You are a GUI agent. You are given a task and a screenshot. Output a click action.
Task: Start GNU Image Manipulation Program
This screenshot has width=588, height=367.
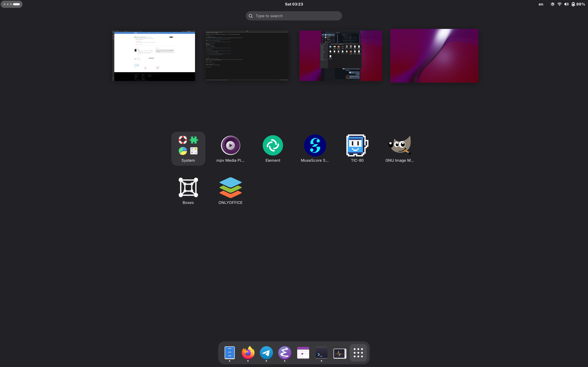pyautogui.click(x=399, y=146)
